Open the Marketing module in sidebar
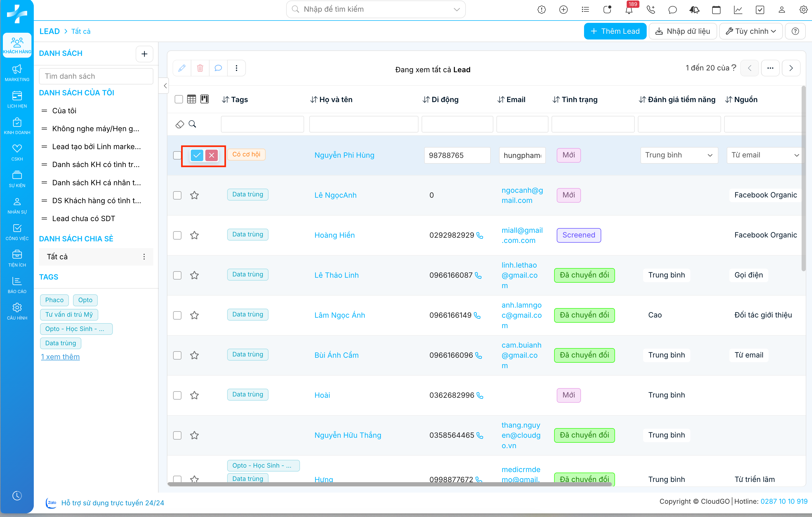 (17, 73)
